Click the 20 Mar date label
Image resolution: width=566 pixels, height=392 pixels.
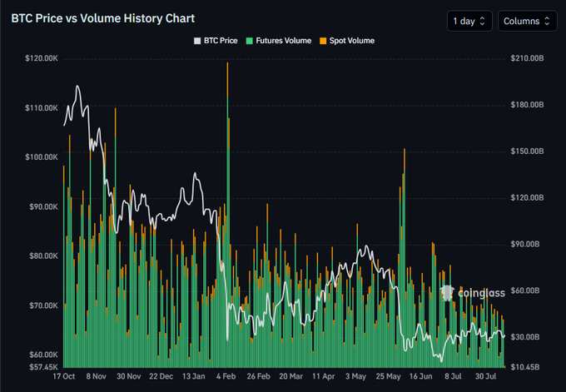click(x=291, y=376)
